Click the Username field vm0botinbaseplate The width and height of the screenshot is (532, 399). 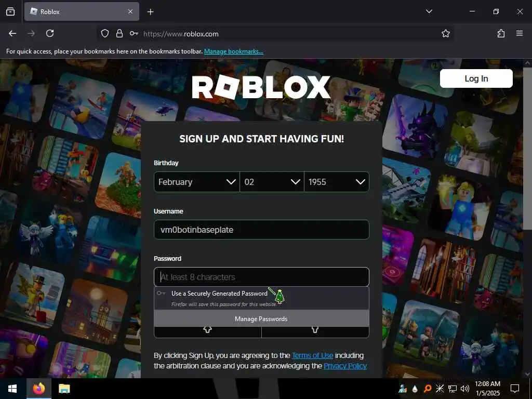261,230
